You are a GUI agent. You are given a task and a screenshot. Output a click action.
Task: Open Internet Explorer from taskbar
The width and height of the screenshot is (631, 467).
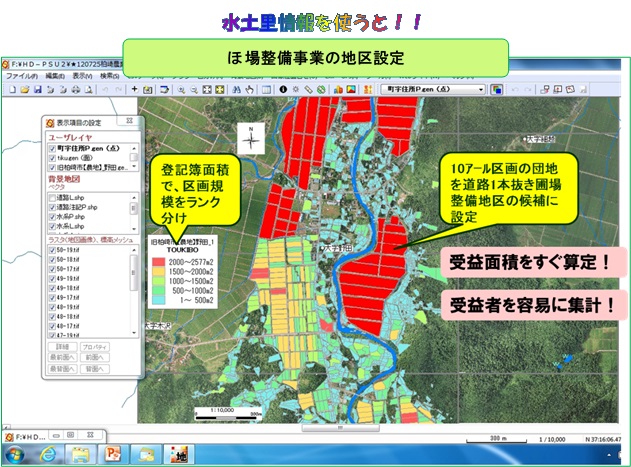pos(48,455)
